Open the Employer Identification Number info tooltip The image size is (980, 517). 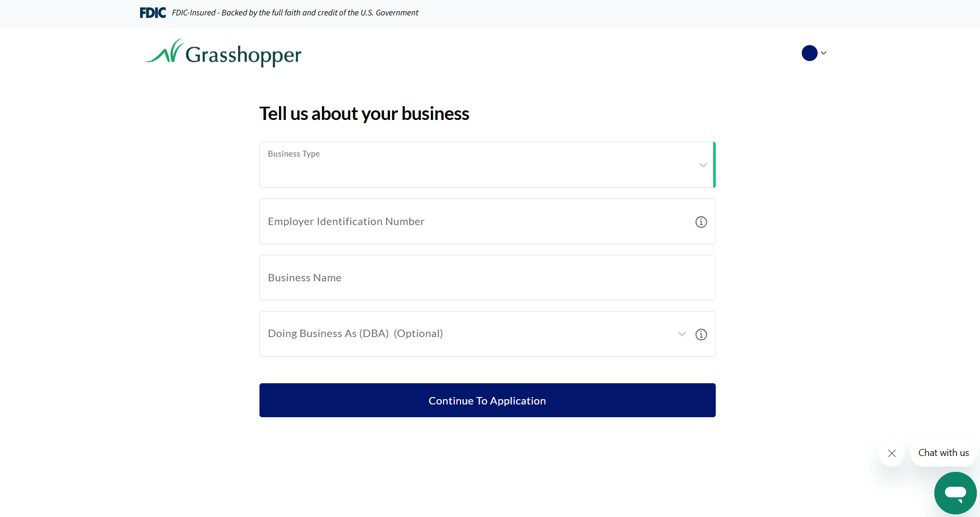click(701, 222)
